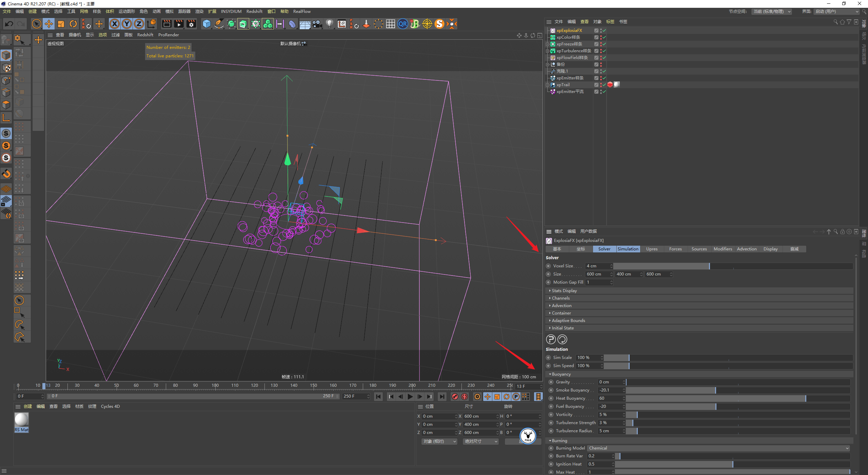Viewport: 868px width, 475px height.
Task: Select the Rotate tool
Action: [x=73, y=24]
